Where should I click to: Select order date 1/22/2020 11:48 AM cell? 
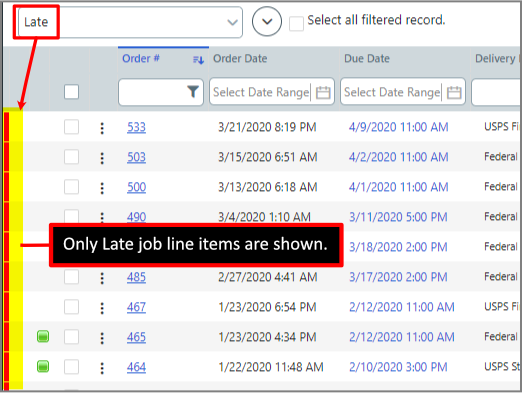tap(271, 367)
